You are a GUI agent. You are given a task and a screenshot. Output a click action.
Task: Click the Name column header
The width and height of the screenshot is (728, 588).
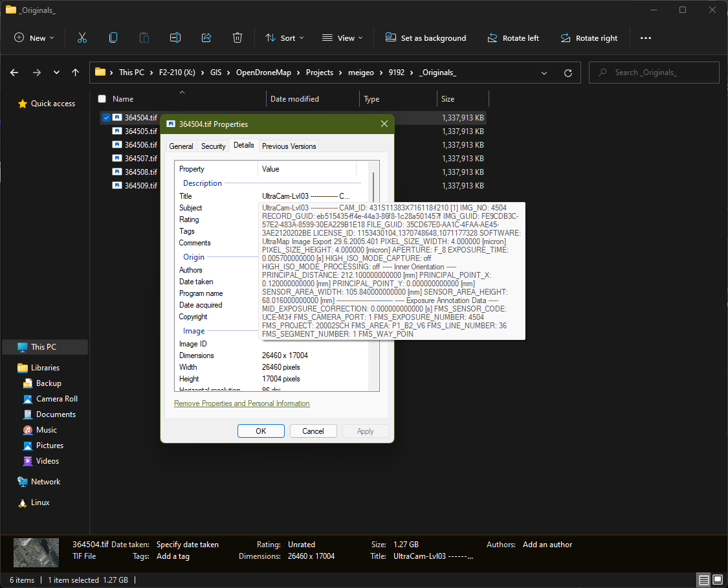pos(122,99)
